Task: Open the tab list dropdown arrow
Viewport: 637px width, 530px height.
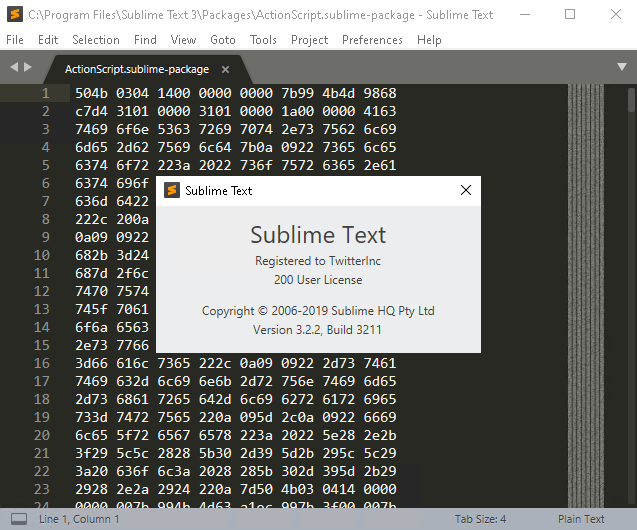Action: click(622, 67)
